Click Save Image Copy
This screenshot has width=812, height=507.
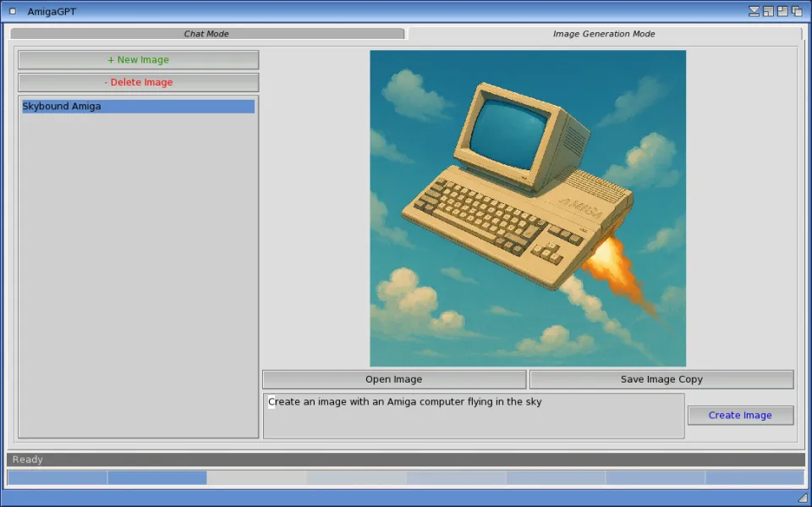click(x=661, y=379)
